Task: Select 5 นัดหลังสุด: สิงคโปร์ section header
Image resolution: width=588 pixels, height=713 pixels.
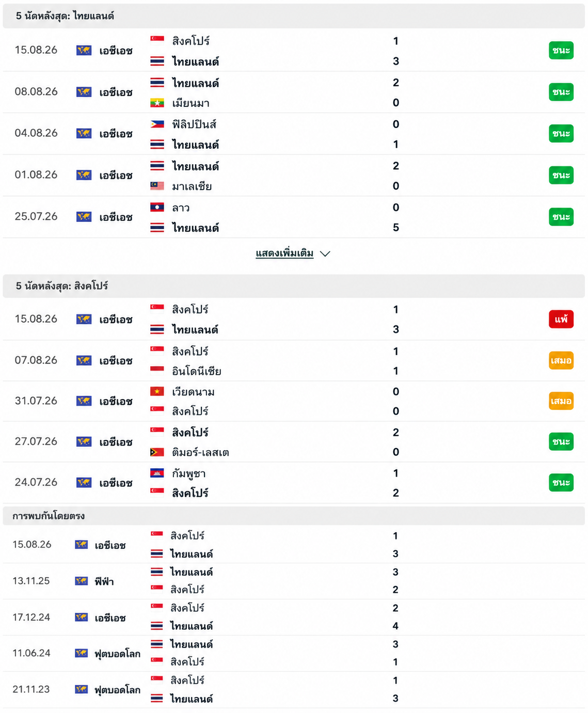Action: [x=294, y=286]
